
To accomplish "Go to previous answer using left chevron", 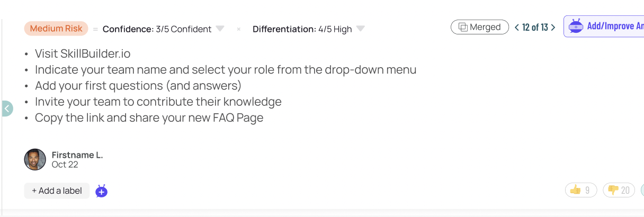I will (x=517, y=28).
